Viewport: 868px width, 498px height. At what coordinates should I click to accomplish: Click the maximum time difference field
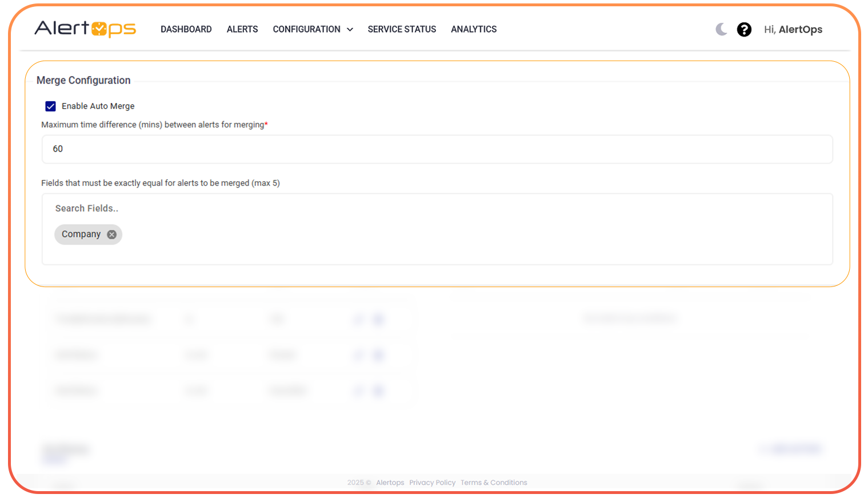pos(437,149)
